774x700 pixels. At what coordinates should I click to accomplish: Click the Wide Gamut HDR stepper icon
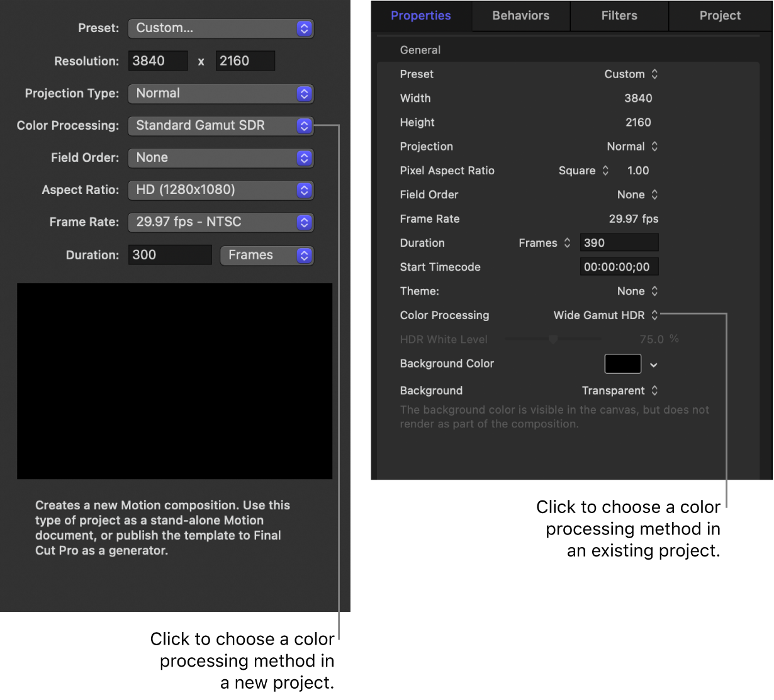pos(655,315)
